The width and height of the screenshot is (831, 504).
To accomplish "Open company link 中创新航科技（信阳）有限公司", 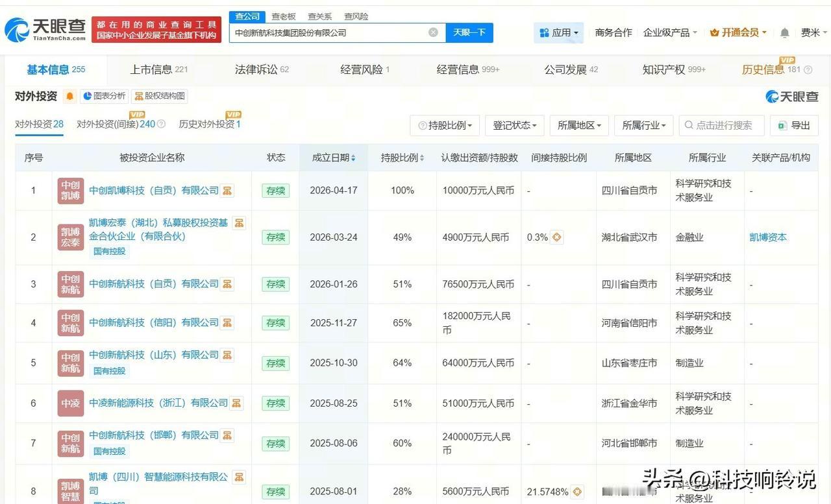I will pyautogui.click(x=154, y=322).
